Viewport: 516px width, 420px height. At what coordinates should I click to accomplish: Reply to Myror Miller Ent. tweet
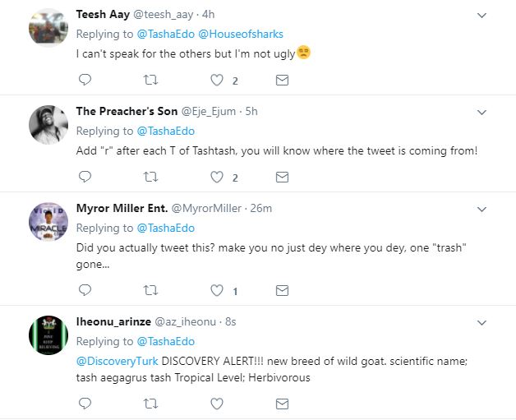pyautogui.click(x=85, y=290)
